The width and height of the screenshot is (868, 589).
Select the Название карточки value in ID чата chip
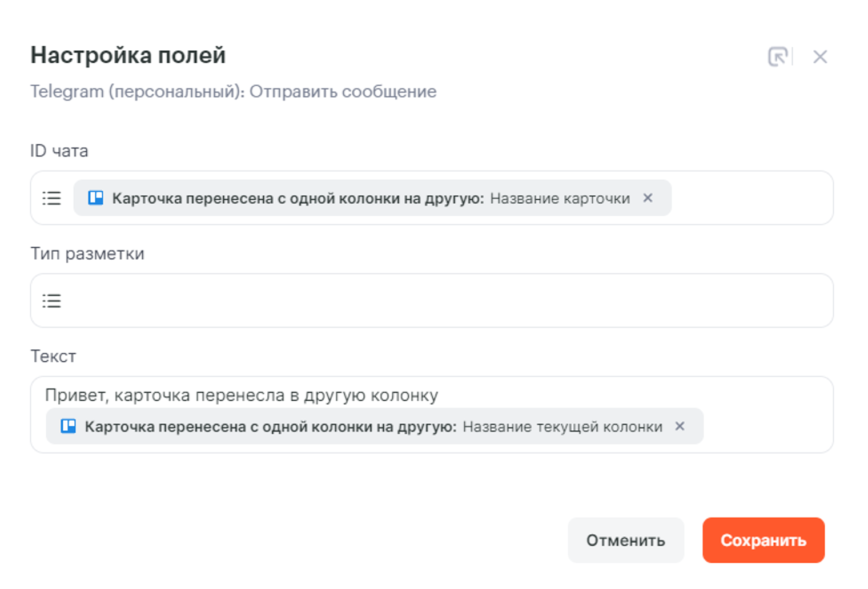[560, 199]
